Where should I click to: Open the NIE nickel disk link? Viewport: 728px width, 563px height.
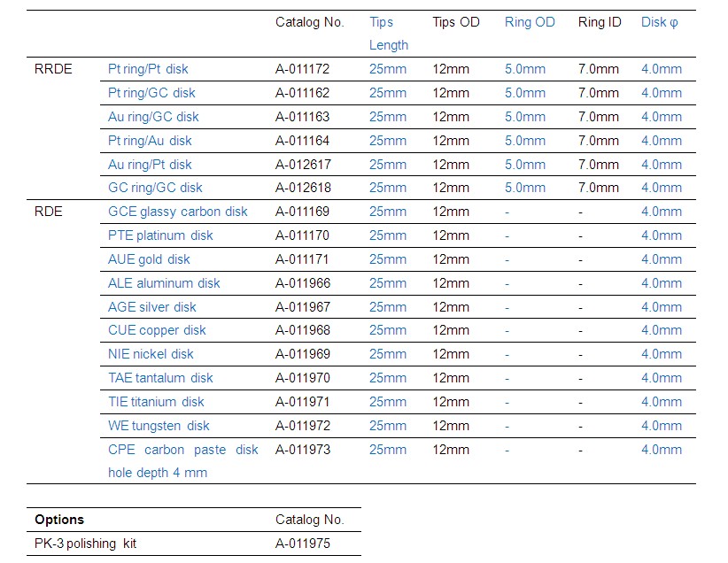151,354
